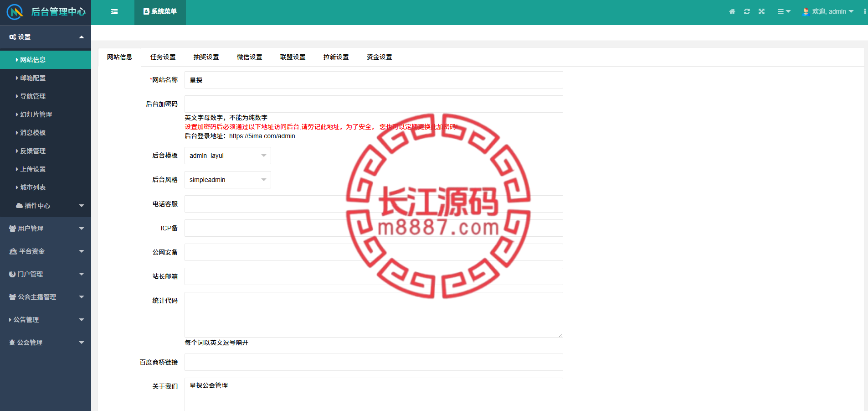868x411 pixels.
Task: Expand the 平台资金 menu arrow
Action: pos(82,251)
